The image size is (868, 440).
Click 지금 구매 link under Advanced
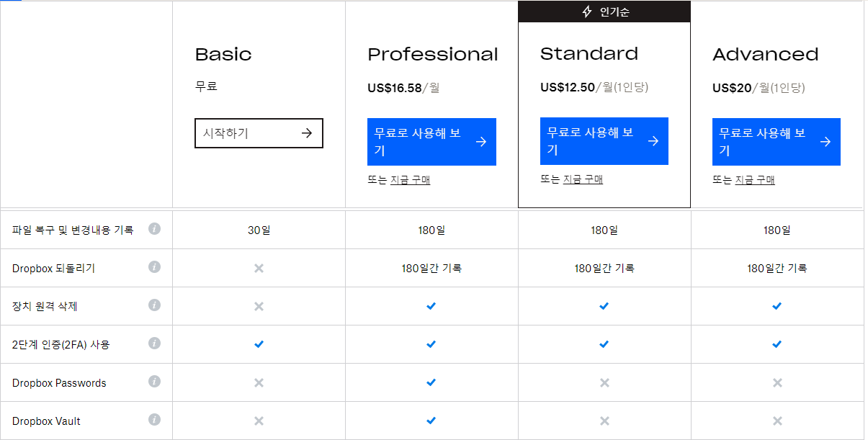click(755, 180)
